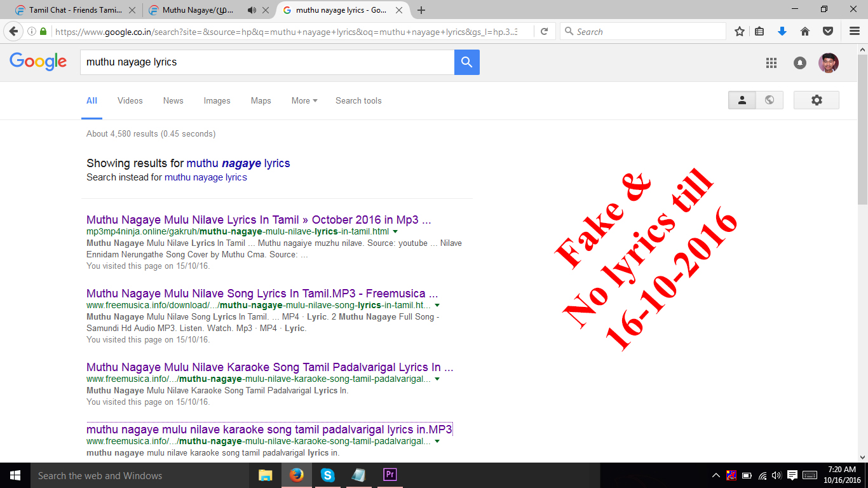Open Muthu Nagaye Karaoke Song Tamil Padalvarigal result
This screenshot has width=868, height=488.
(269, 367)
